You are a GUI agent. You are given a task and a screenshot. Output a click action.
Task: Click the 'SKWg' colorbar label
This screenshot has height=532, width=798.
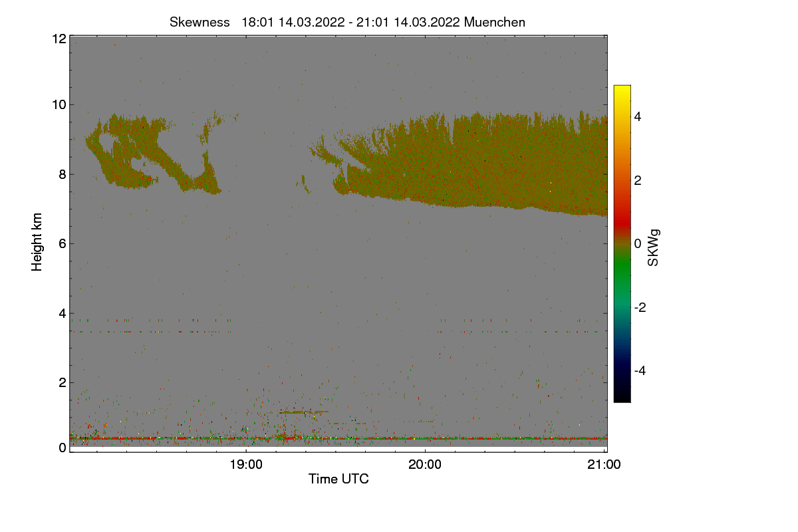pos(654,249)
